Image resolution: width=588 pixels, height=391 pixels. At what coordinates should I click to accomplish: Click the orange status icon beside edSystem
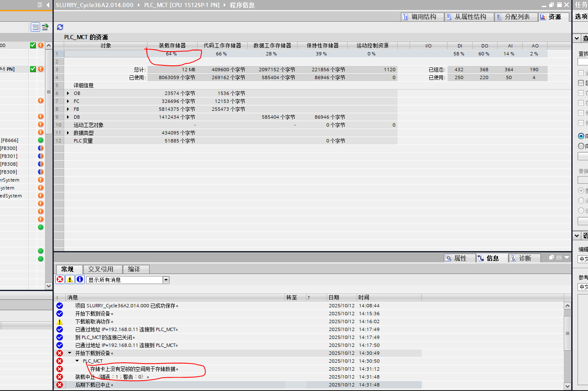tap(40, 196)
